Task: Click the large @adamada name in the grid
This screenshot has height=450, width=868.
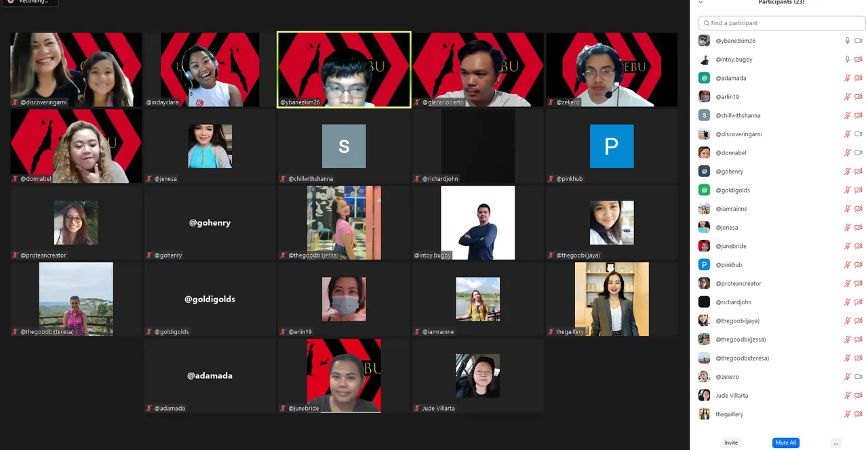Action: [210, 375]
